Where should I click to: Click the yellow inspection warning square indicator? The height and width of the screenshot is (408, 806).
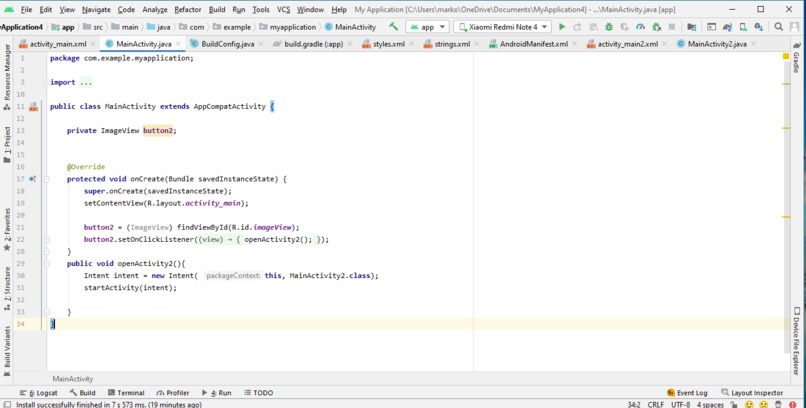point(786,56)
